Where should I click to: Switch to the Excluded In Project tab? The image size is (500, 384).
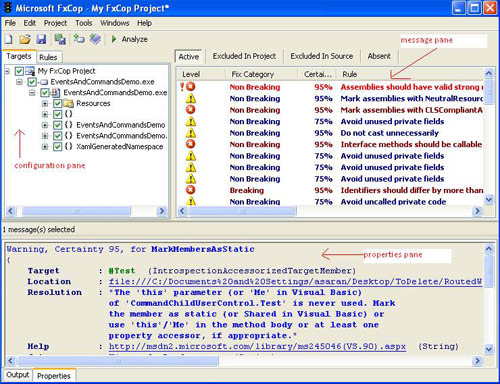click(x=244, y=56)
